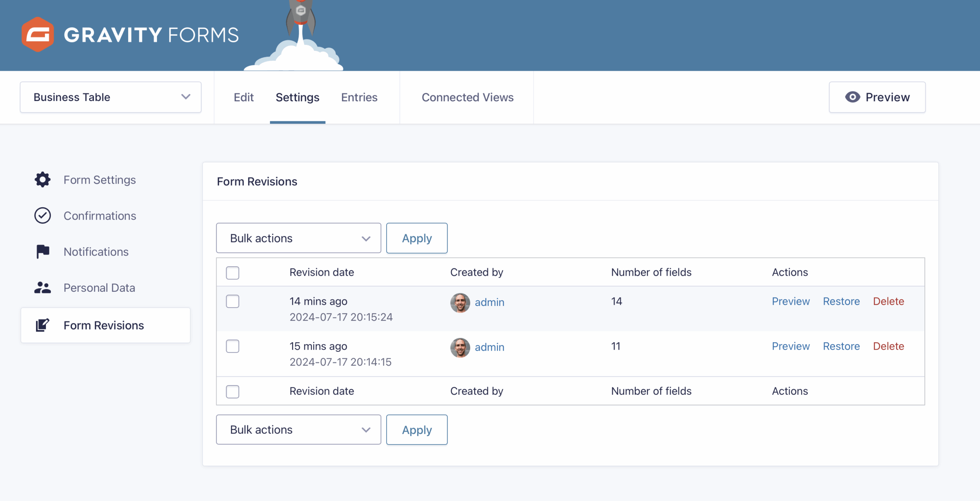Click the Form Revisions edit icon
Image resolution: width=980 pixels, height=501 pixels.
pos(42,325)
